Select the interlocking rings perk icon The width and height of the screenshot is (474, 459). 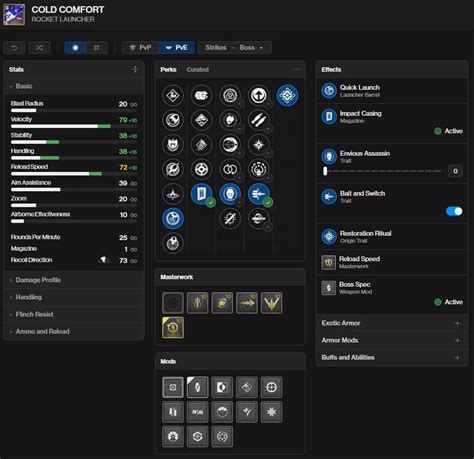[x=230, y=169]
